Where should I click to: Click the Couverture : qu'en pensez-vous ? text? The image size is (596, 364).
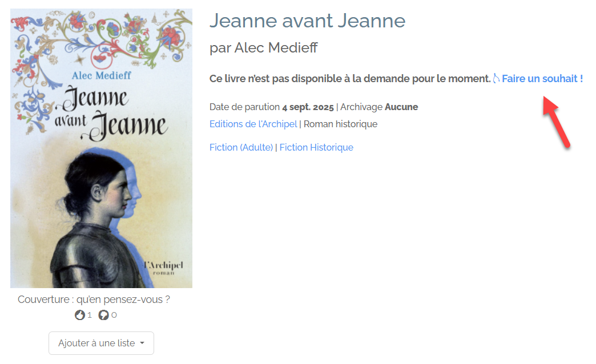pos(94,300)
